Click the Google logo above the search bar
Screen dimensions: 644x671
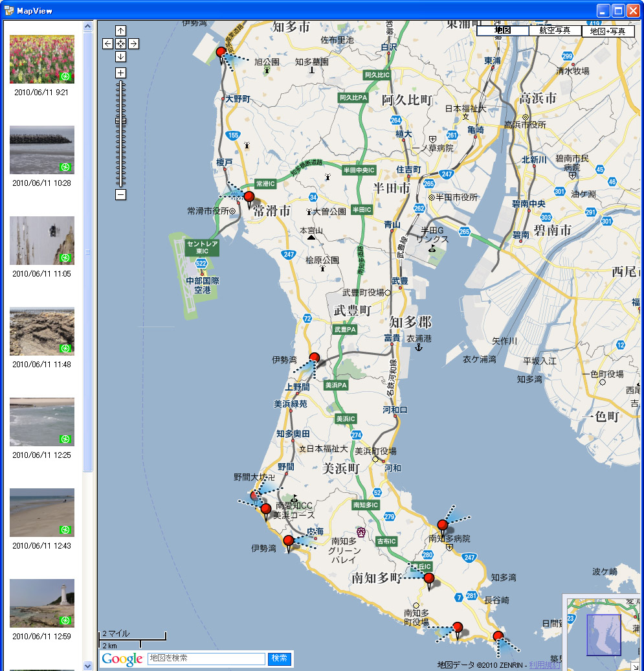(122, 658)
